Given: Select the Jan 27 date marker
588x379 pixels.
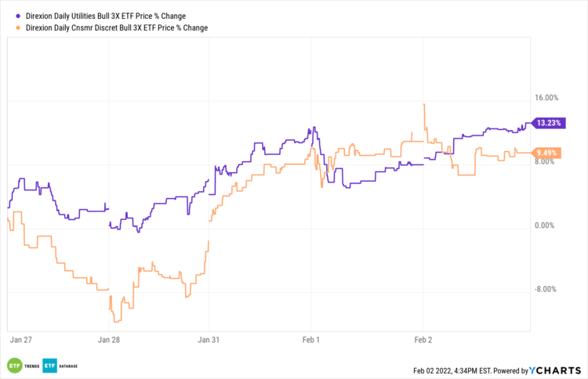Looking at the screenshot, I should [x=21, y=341].
